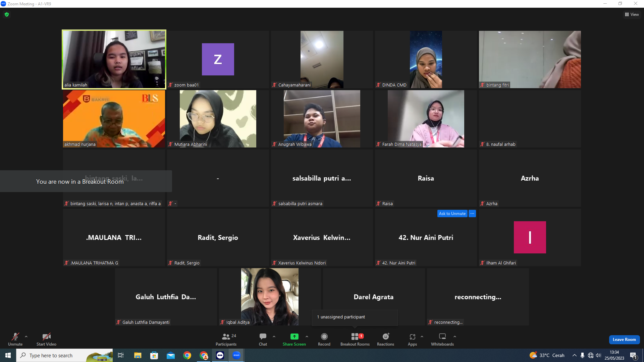Open Windows notification center
The width and height of the screenshot is (644, 362).
point(633,355)
